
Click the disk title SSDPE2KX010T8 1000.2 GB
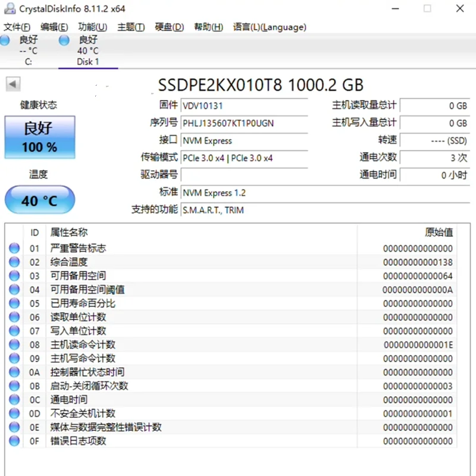click(261, 84)
